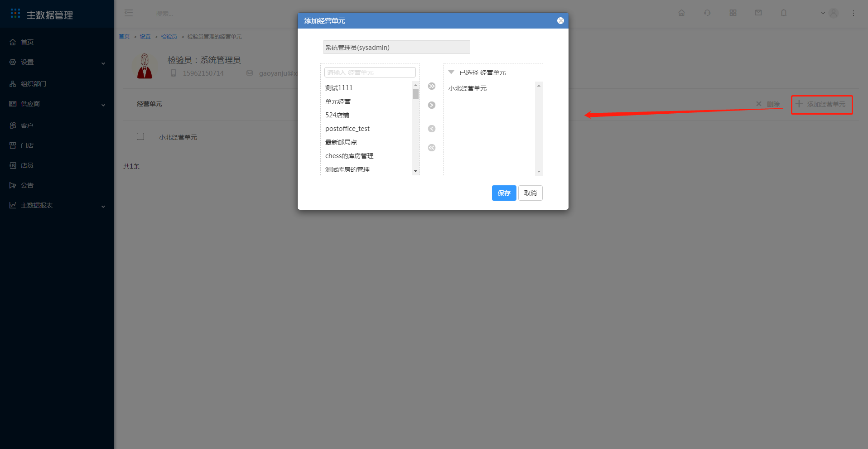Click the email icon beside gaoyanju
The image size is (868, 449).
pyautogui.click(x=250, y=73)
